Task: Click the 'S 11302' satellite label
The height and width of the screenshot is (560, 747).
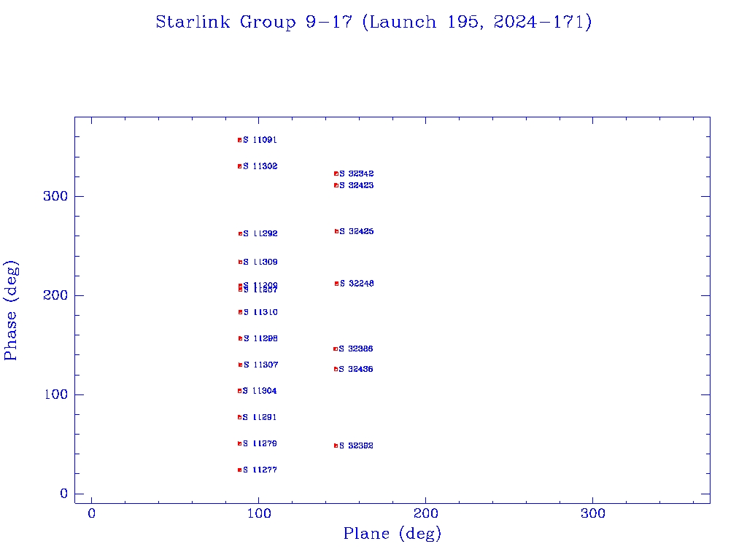Action: point(260,166)
